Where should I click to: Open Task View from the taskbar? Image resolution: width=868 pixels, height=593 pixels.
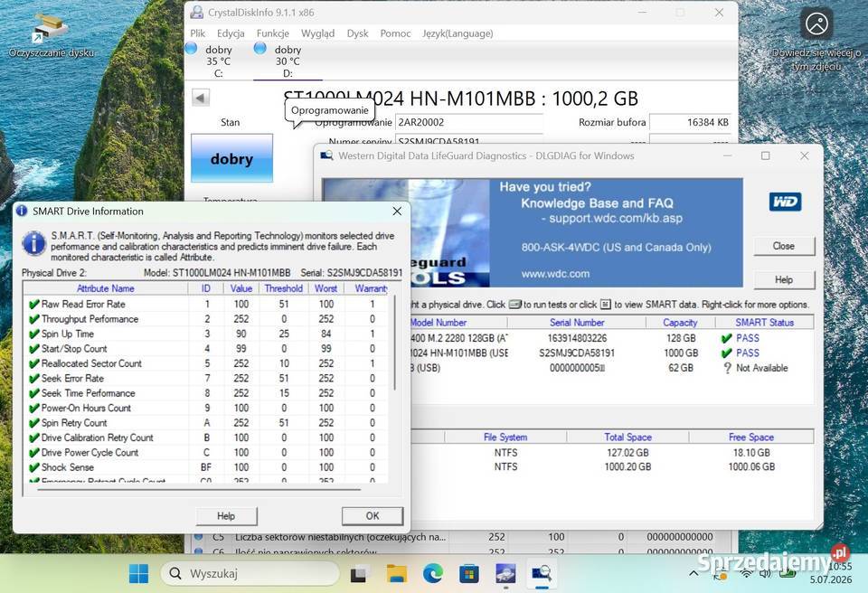(x=358, y=574)
